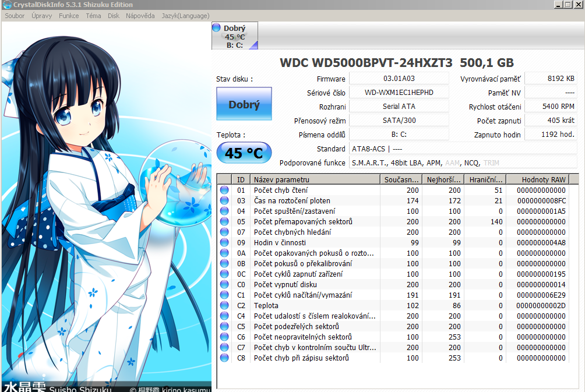Screen dimensions: 585x392
Task: Click status icon for Počet chyb při zápisu sektorů
Action: (x=224, y=358)
